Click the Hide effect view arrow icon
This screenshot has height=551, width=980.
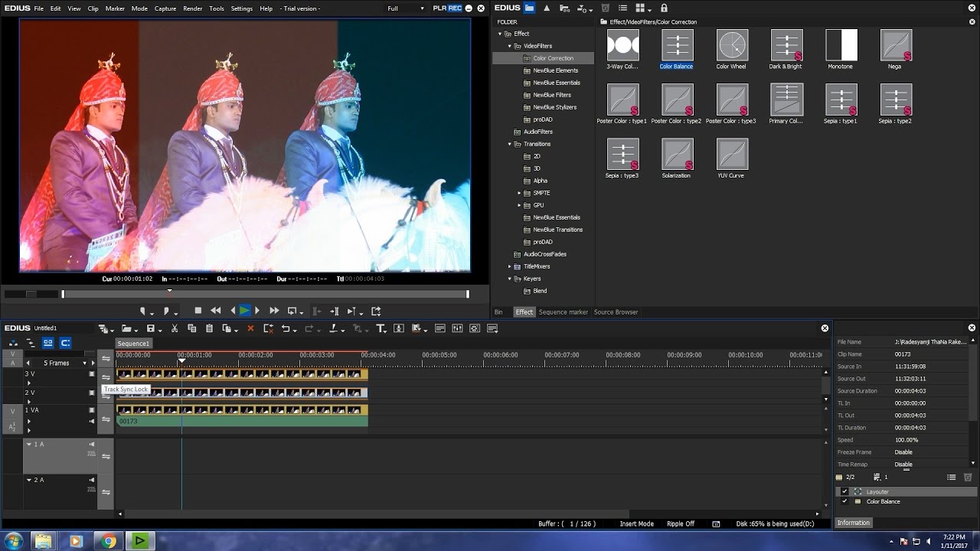[x=547, y=8]
